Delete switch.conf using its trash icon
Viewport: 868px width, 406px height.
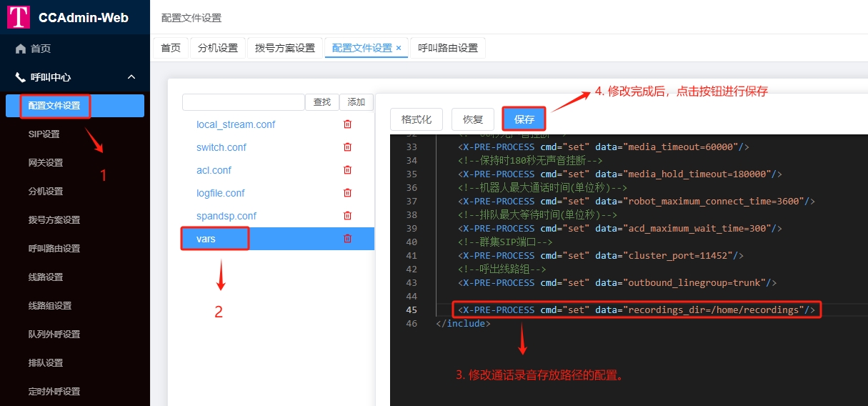tap(348, 147)
